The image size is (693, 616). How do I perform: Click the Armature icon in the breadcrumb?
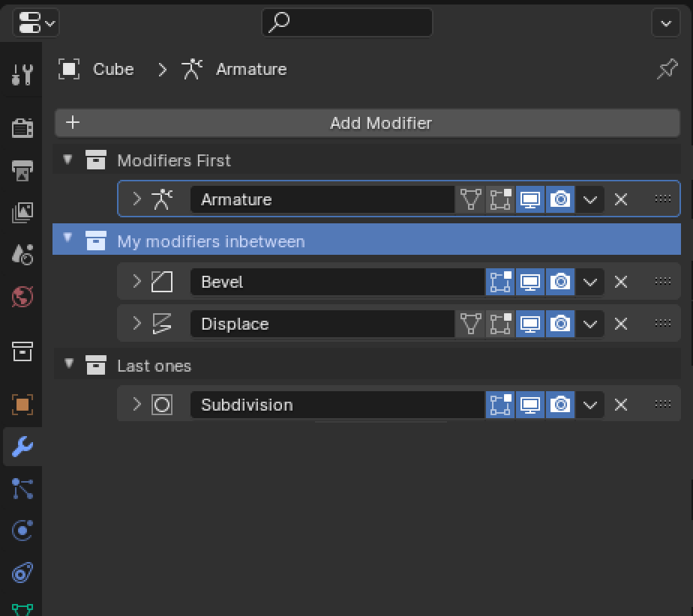tap(192, 70)
